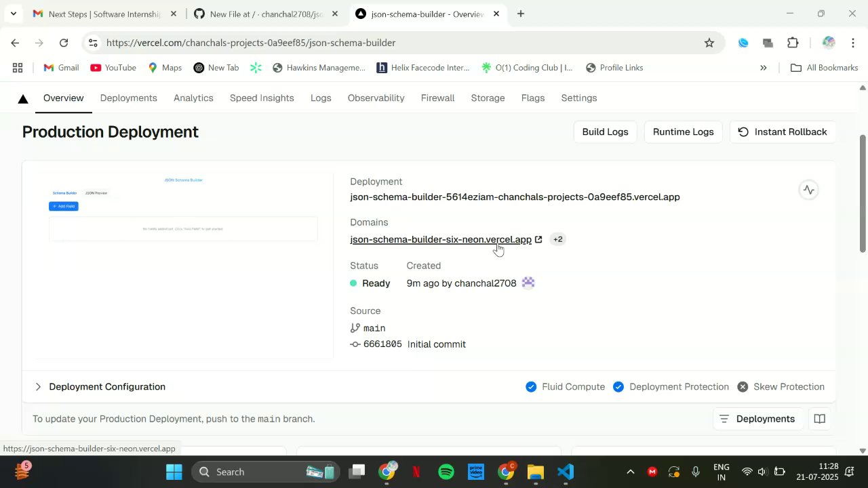Show hidden system tray icons
Image resolution: width=868 pixels, height=488 pixels.
click(x=630, y=472)
